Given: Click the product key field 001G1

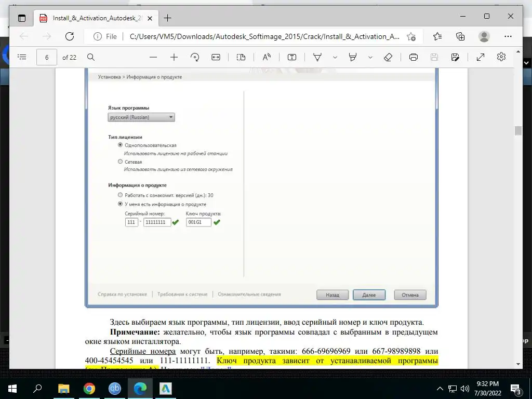Looking at the screenshot, I should (198, 222).
